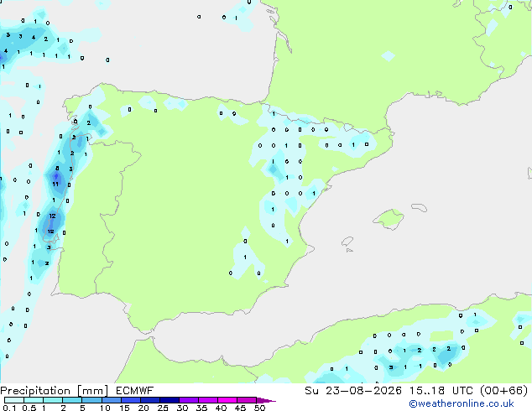Image resolution: width=532 pixels, height=411 pixels.
Task: Click the Ibiza island outline
Action: pos(347,242)
